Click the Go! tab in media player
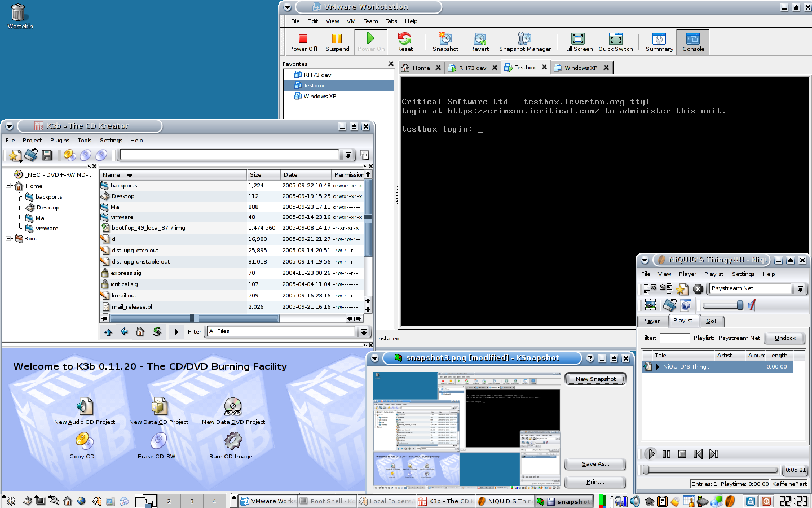Viewport: 812px width, 508px height. coord(711,321)
